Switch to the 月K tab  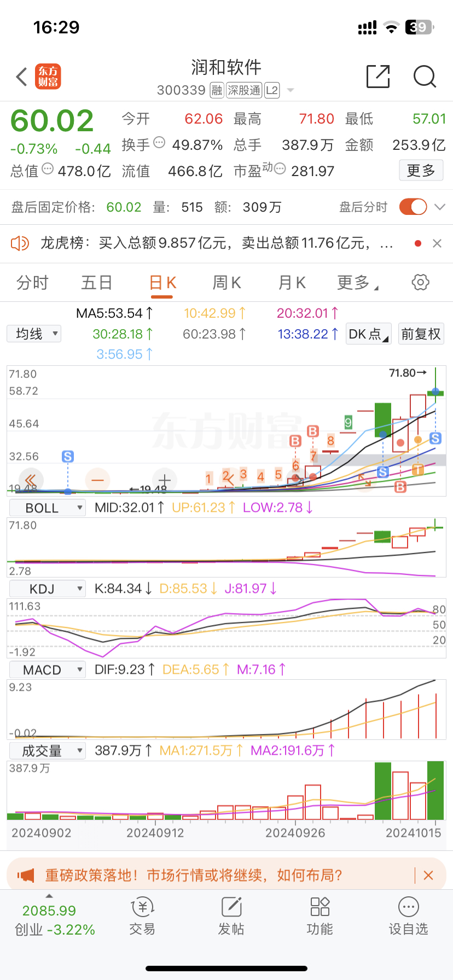[292, 283]
